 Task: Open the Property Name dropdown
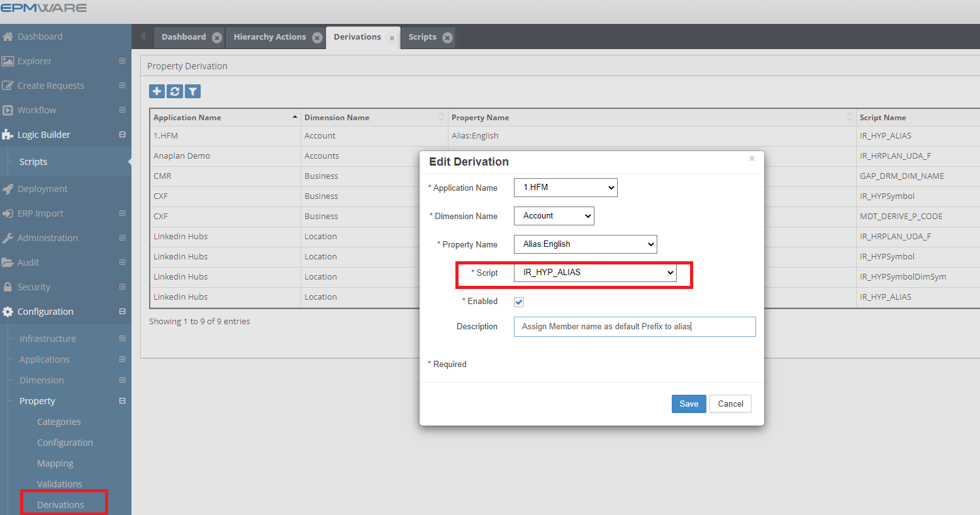pyautogui.click(x=585, y=244)
